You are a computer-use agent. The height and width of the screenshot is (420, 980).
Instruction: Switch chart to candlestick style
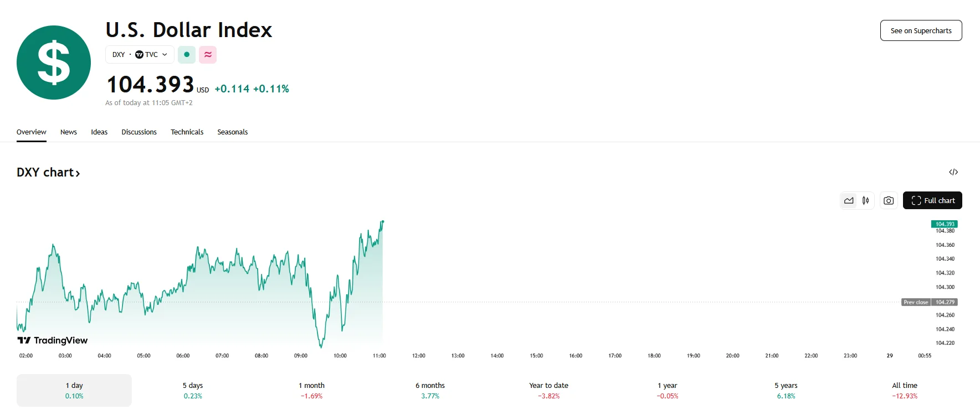tap(865, 200)
